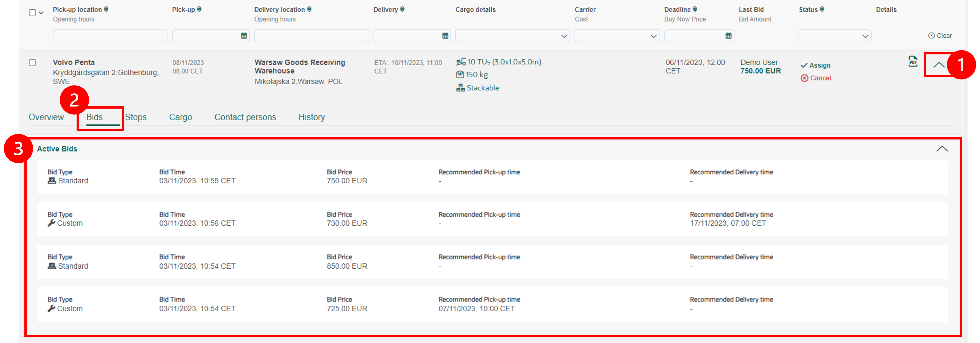Click bid time 03/11/2023, 10:55 CET
The height and width of the screenshot is (343, 980).
coord(197,181)
